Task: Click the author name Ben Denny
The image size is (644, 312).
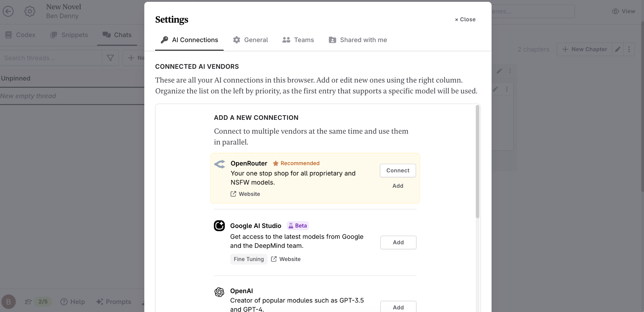Action: click(62, 16)
